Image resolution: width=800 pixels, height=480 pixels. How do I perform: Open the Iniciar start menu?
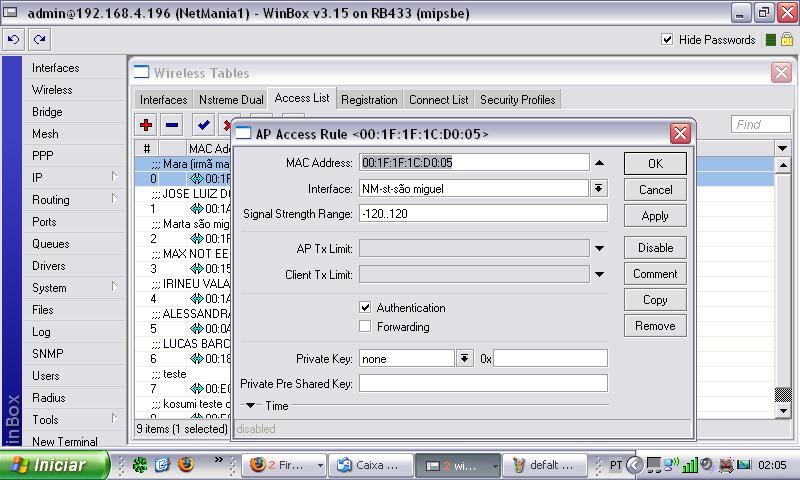pyautogui.click(x=54, y=465)
